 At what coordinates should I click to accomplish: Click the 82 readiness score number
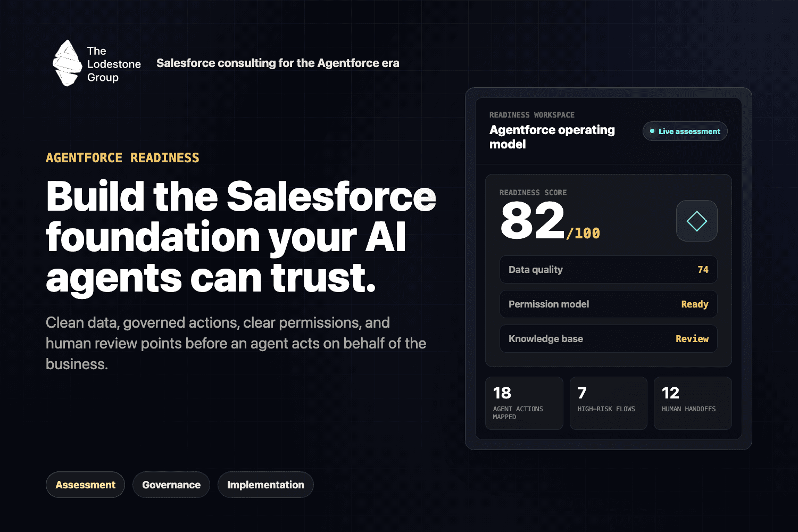coord(533,221)
